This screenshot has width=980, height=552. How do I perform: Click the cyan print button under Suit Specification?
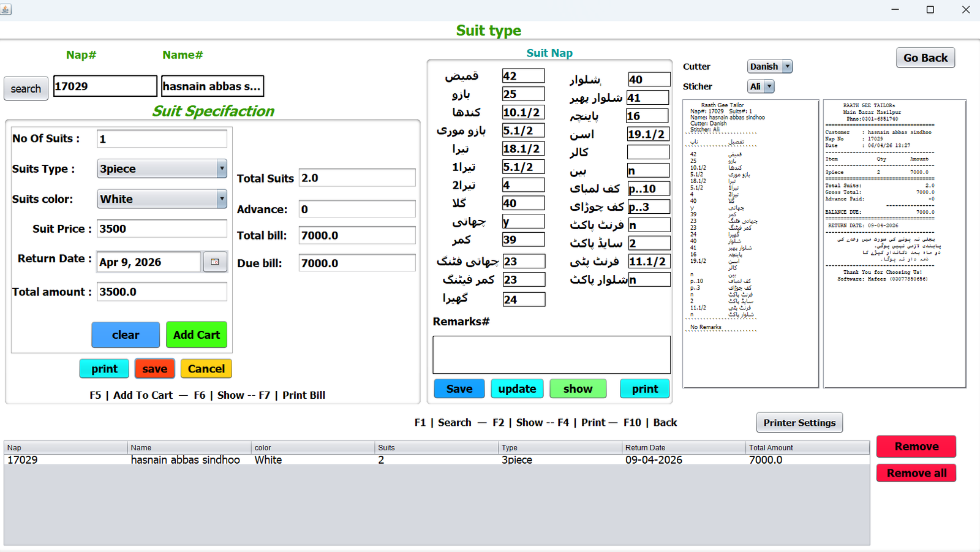click(104, 369)
